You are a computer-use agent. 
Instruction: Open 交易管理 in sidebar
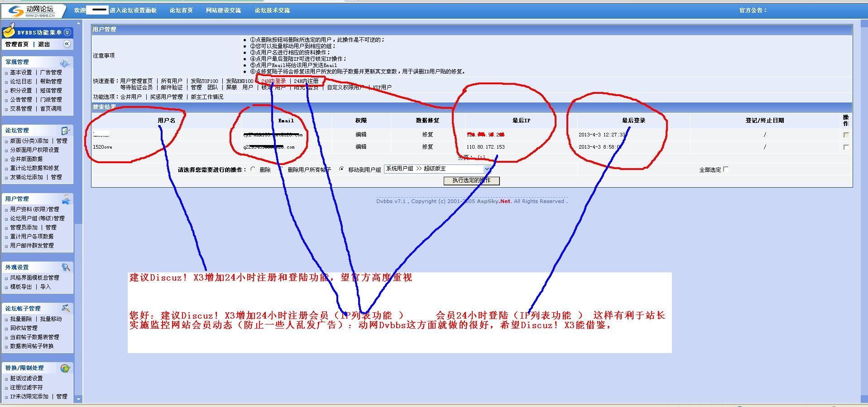point(21,109)
